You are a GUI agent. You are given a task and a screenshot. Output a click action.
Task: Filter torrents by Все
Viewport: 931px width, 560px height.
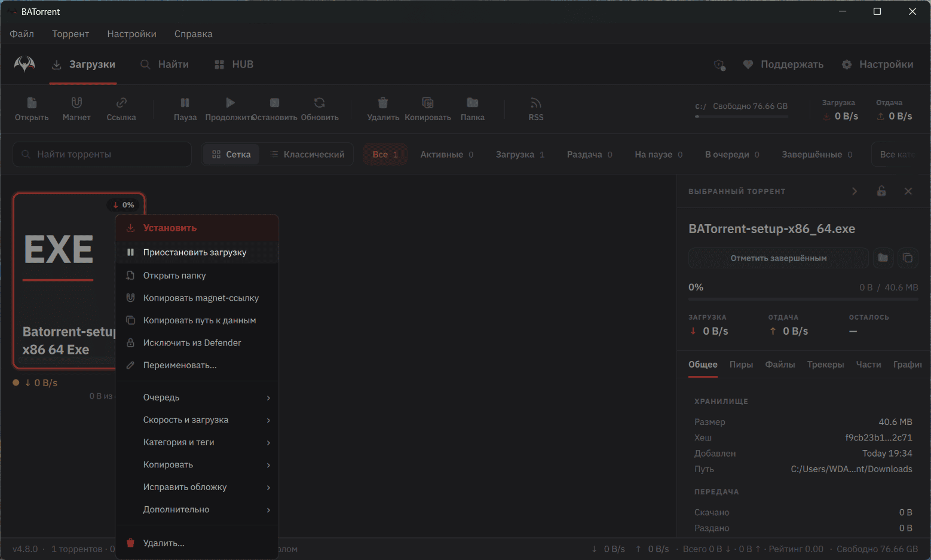pyautogui.click(x=385, y=154)
